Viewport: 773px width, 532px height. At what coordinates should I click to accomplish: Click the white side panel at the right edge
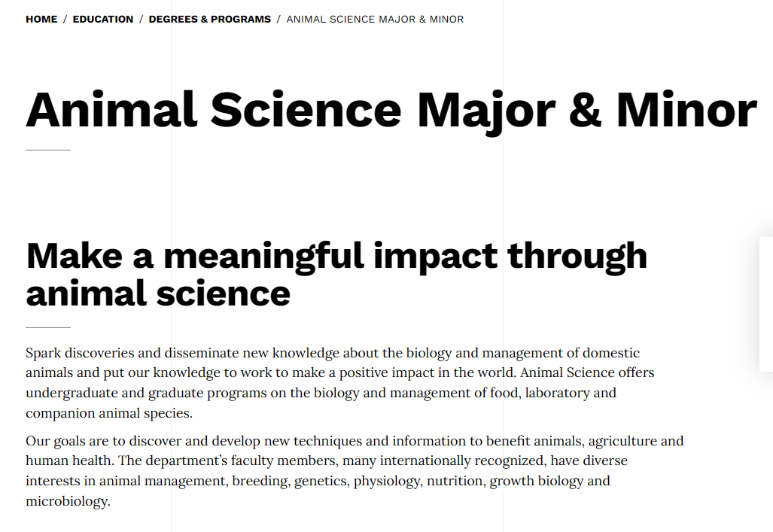tap(766, 304)
